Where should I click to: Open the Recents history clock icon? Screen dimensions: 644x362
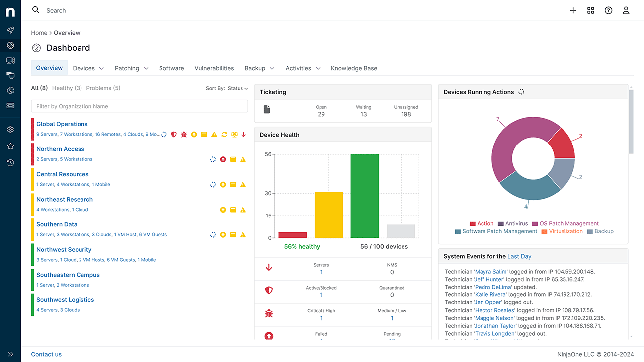[10, 163]
